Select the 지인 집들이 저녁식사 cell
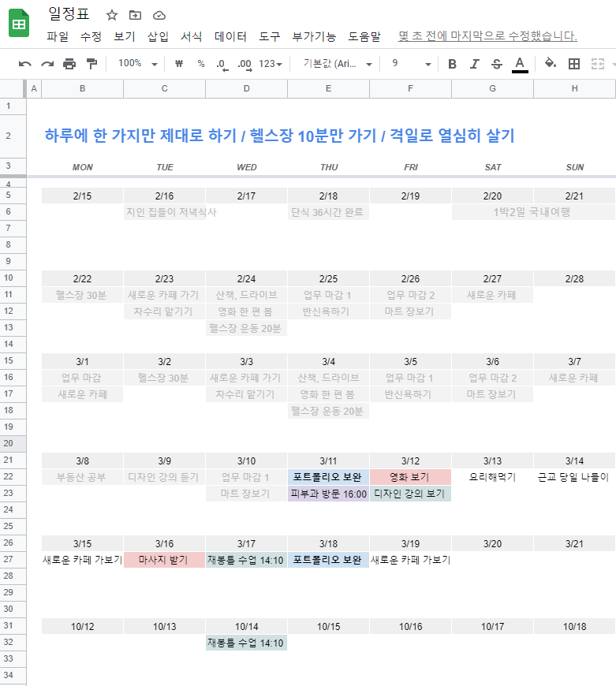 click(165, 213)
